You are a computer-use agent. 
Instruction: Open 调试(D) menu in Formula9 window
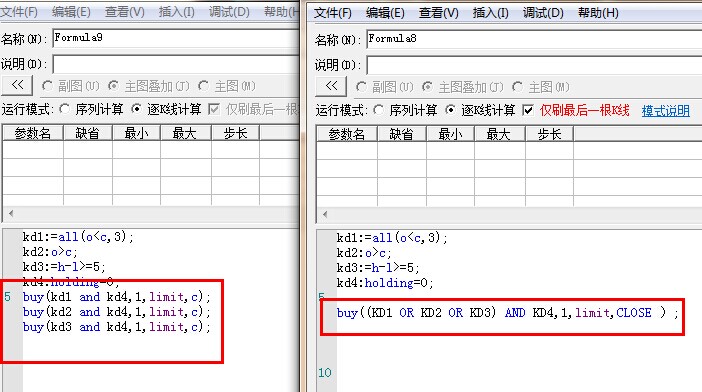pyautogui.click(x=229, y=12)
